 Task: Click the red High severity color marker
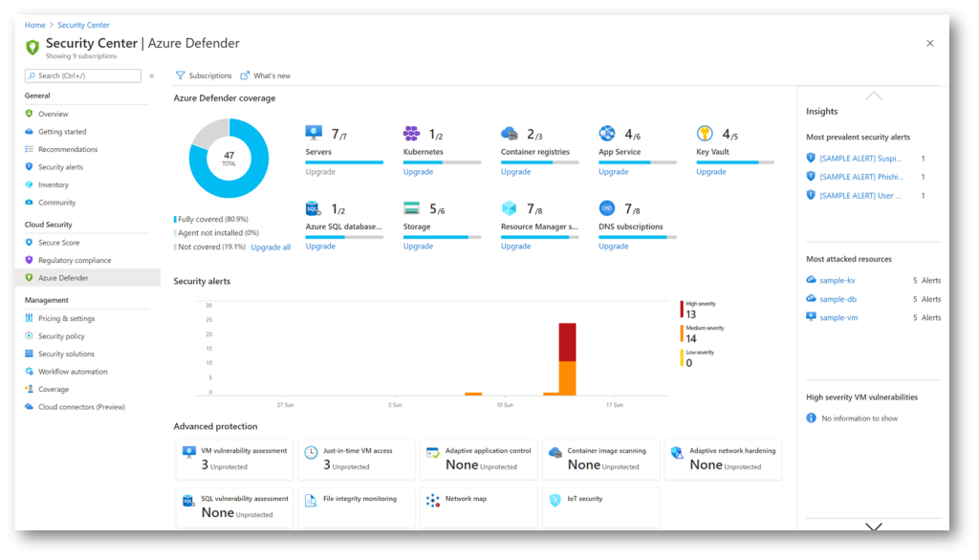click(682, 309)
